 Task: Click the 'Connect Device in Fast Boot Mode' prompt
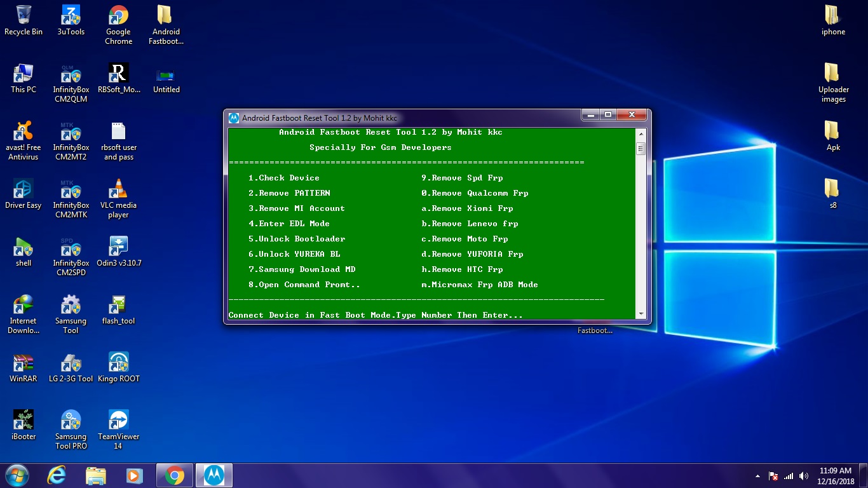[x=376, y=315]
